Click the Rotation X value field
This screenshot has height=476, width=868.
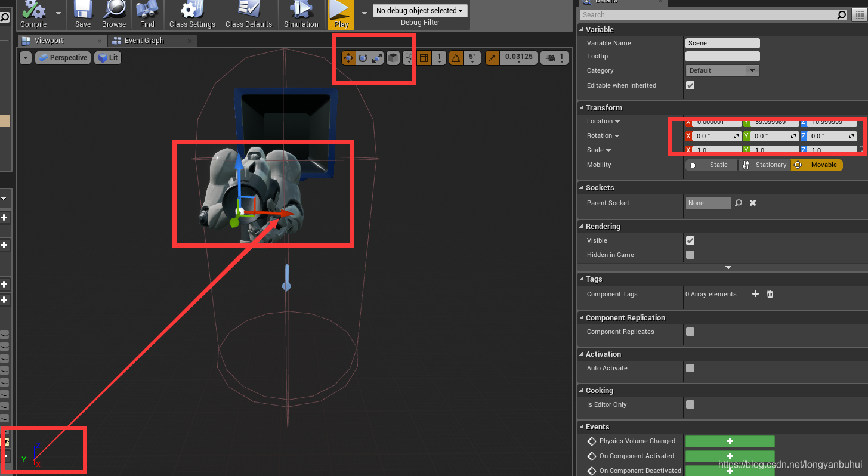pos(716,136)
